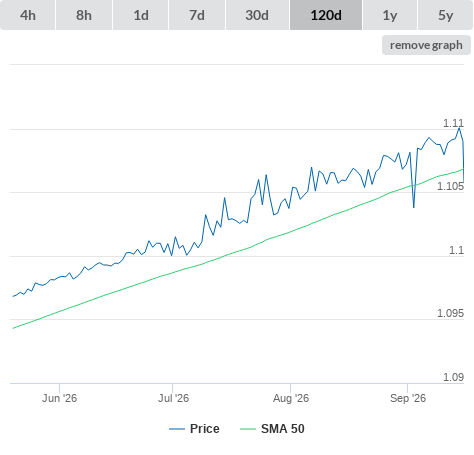Click the Jun '26 axis label
Screen dimensions: 474x455
59,398
